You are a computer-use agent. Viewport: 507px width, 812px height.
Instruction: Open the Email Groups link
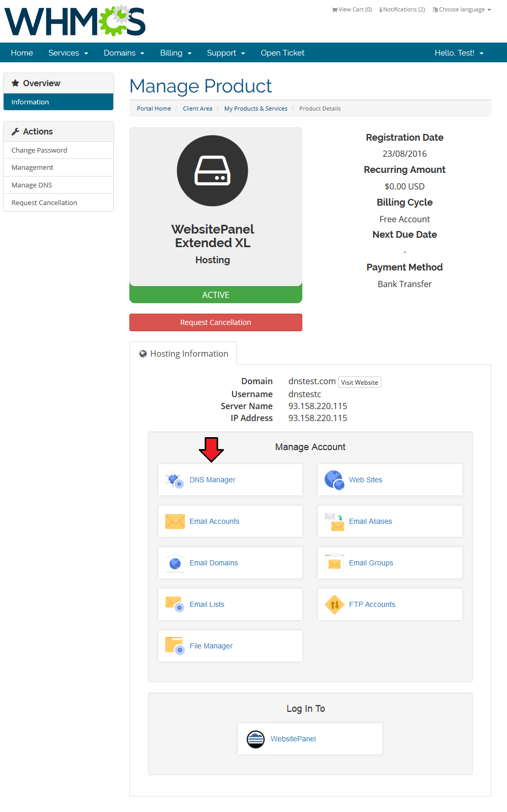coord(371,563)
